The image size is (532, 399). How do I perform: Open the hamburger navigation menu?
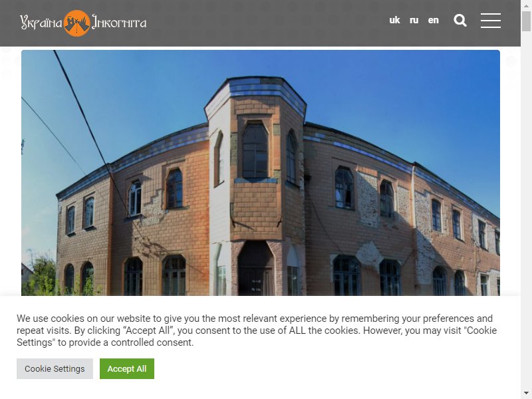coord(491,21)
